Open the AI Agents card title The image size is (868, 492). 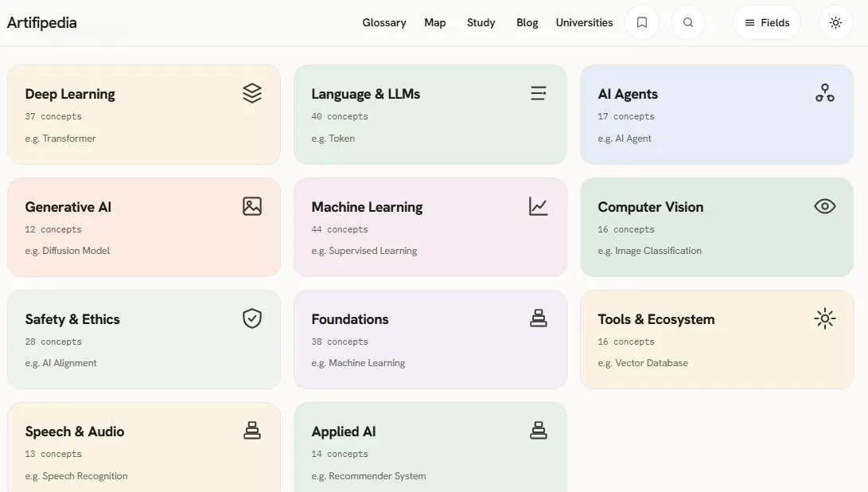(628, 94)
